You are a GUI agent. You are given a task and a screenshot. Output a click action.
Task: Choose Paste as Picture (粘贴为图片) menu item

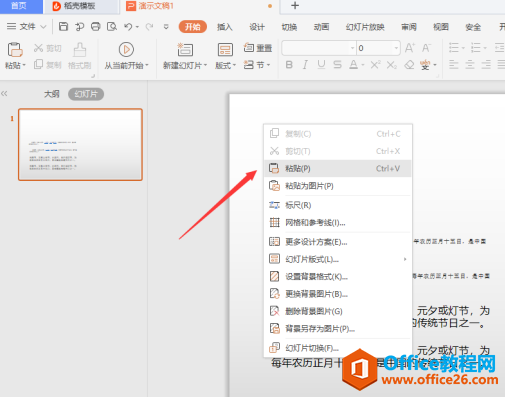(x=338, y=186)
